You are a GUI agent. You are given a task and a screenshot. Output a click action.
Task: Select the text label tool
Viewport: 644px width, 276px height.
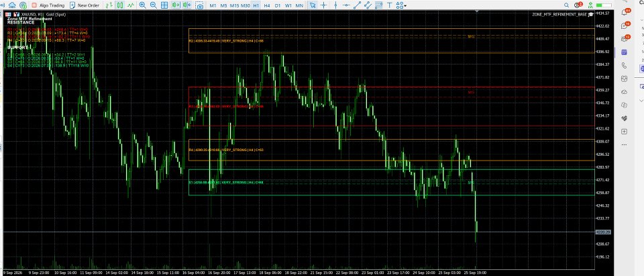pyautogui.click(x=389, y=5)
